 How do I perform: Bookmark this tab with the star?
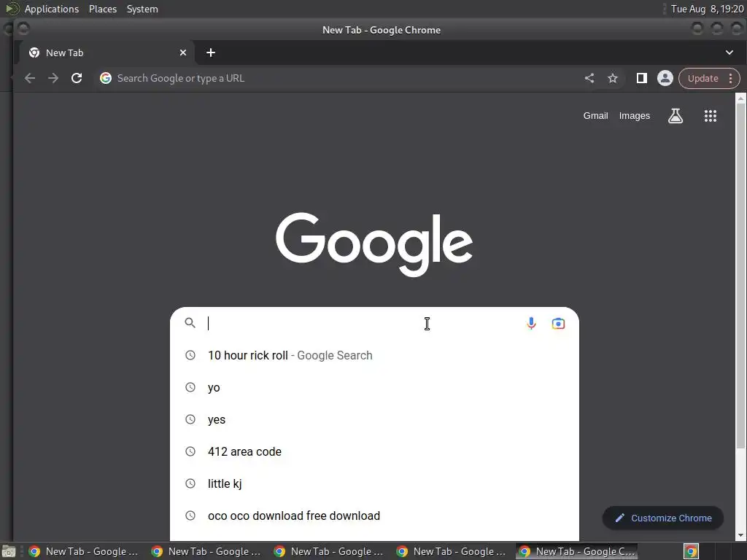click(x=613, y=78)
